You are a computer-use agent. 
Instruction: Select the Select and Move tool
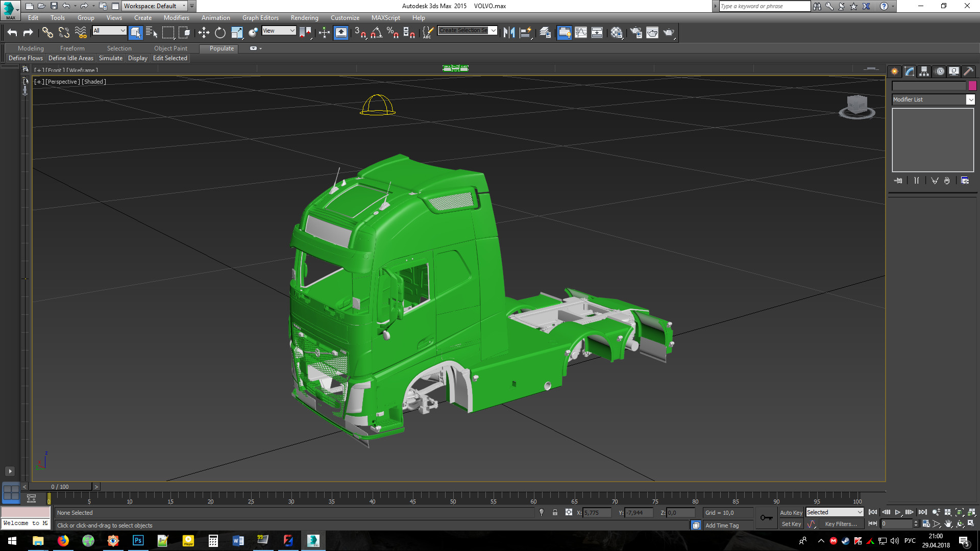[204, 33]
